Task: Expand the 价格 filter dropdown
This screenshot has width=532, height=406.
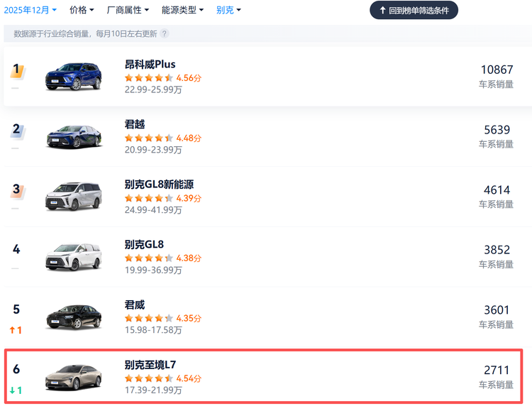Action: click(x=82, y=10)
